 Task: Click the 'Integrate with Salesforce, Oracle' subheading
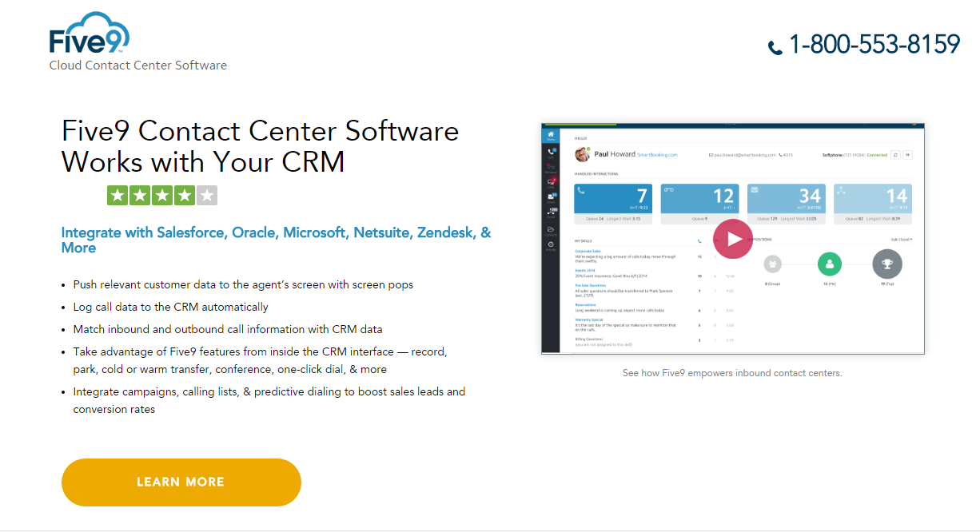tap(277, 240)
